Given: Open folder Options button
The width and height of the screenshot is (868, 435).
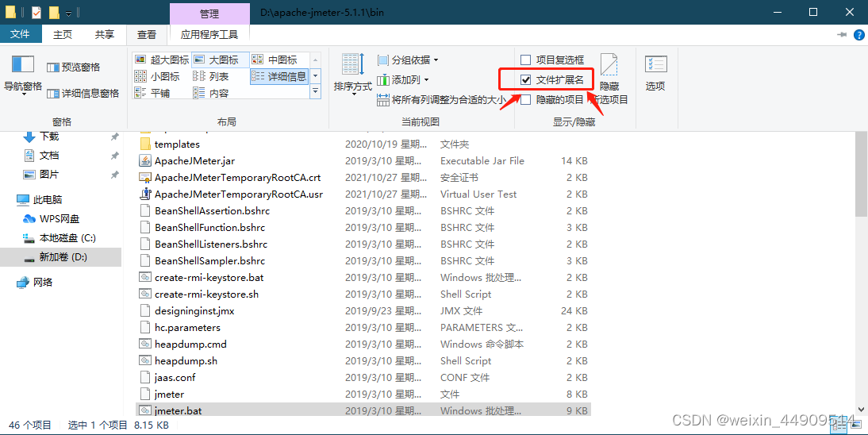Looking at the screenshot, I should tap(655, 72).
